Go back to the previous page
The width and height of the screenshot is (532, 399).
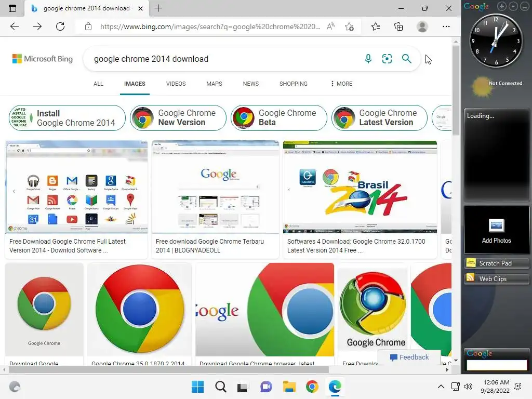coord(15,26)
